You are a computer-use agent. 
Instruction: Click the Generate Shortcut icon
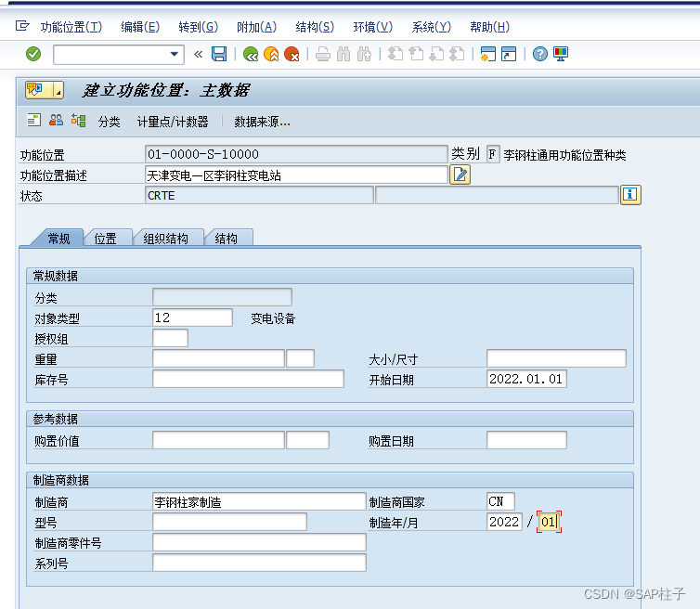click(509, 55)
